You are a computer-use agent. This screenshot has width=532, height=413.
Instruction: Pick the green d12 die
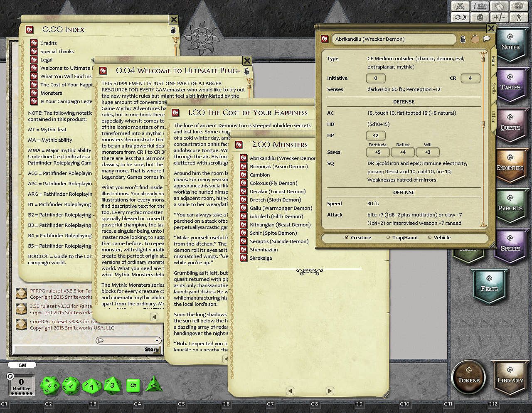coord(71,385)
